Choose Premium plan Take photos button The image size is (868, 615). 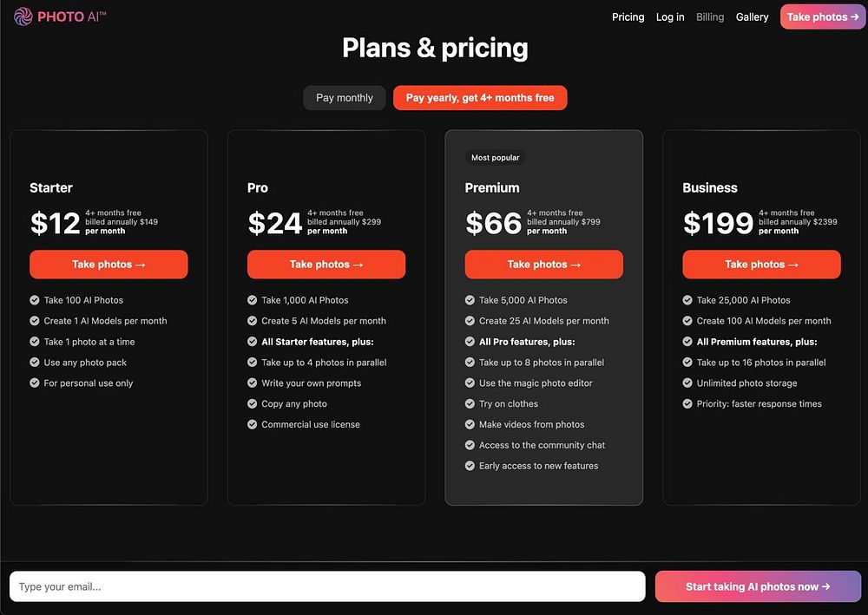click(543, 265)
